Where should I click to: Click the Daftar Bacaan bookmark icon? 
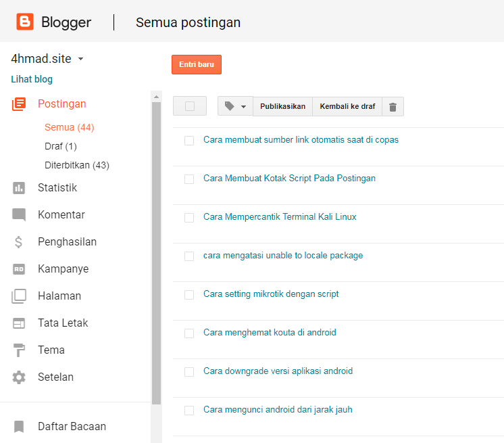[x=19, y=427]
